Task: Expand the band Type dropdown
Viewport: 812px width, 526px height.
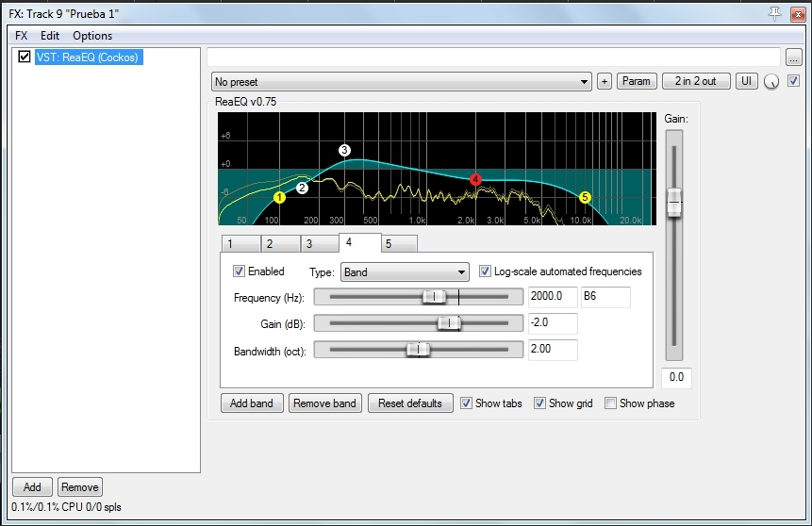Action: coord(405,272)
